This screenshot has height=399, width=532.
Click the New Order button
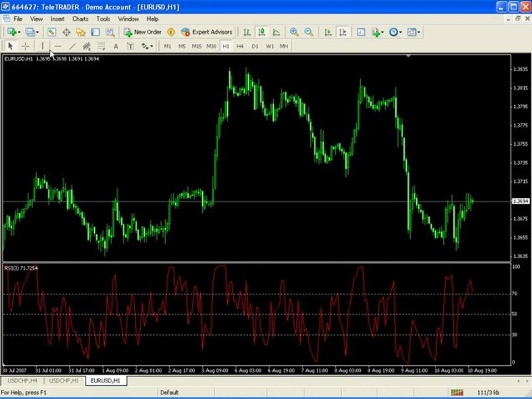point(142,32)
